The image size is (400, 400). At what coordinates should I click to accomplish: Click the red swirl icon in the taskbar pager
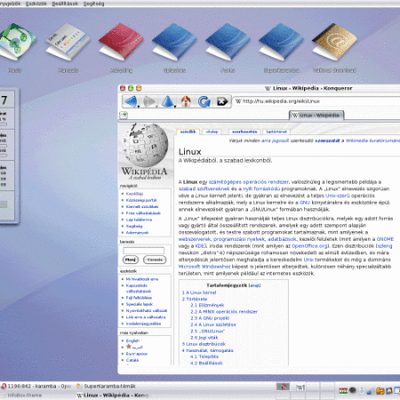pos(283,387)
